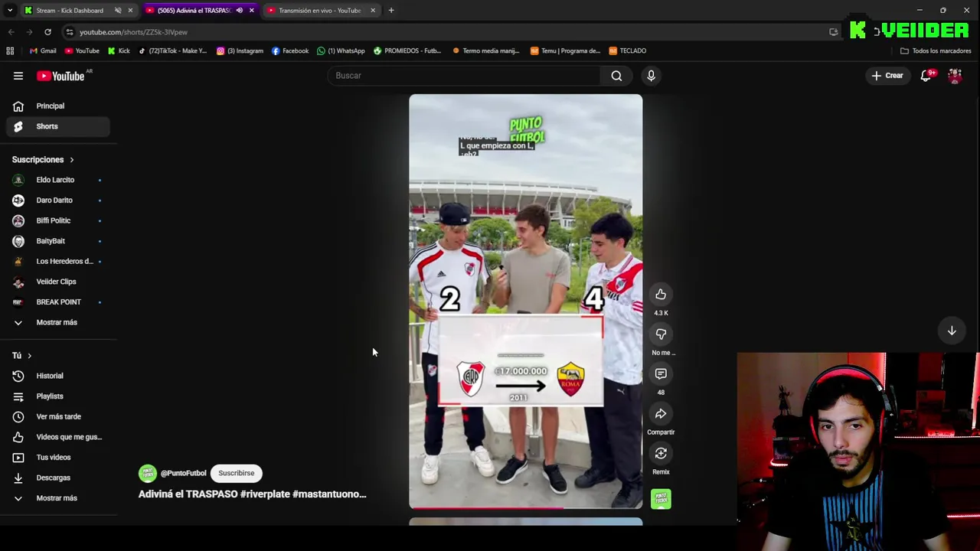Reload the page in browser toolbar
Viewport: 980px width, 551px height.
click(47, 32)
